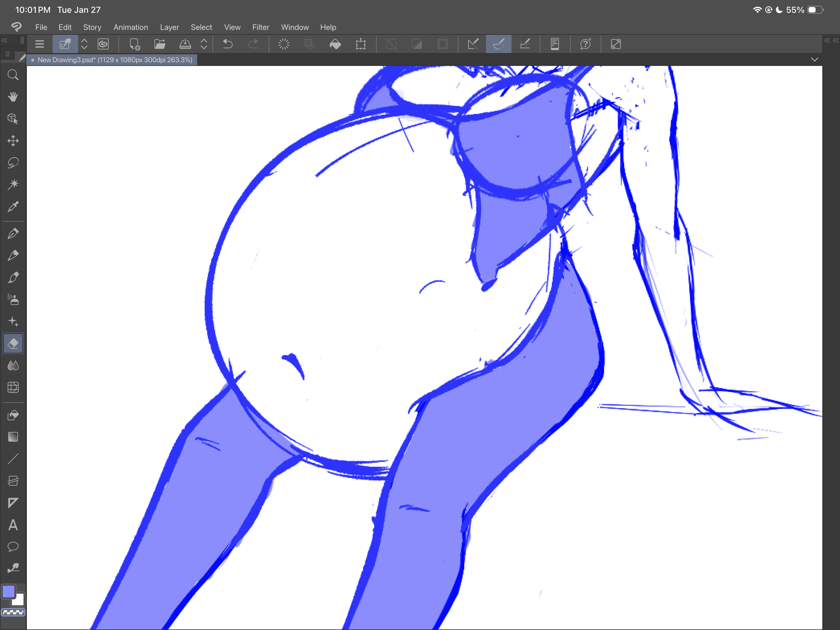Click the transparent color checker swatch
840x630 pixels.
(x=13, y=613)
